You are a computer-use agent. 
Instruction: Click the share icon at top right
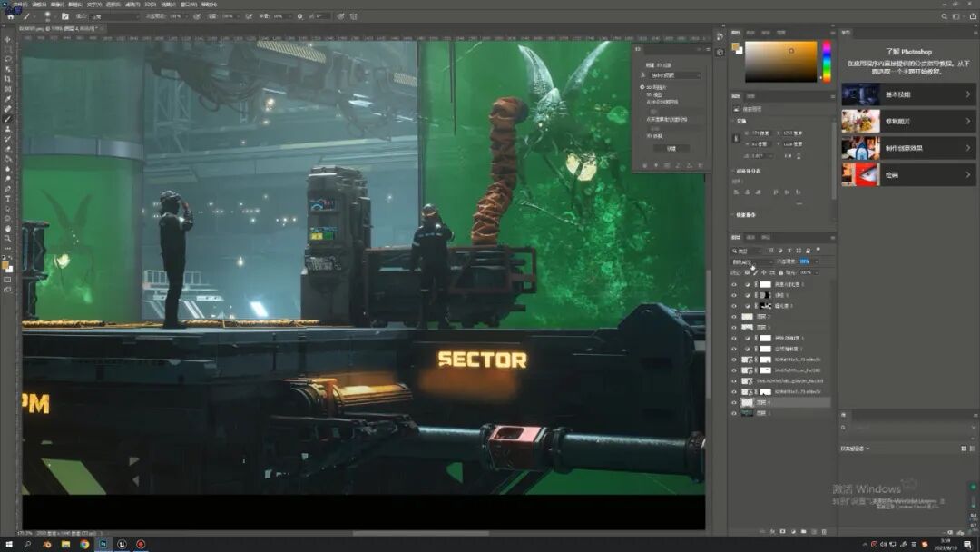(973, 16)
